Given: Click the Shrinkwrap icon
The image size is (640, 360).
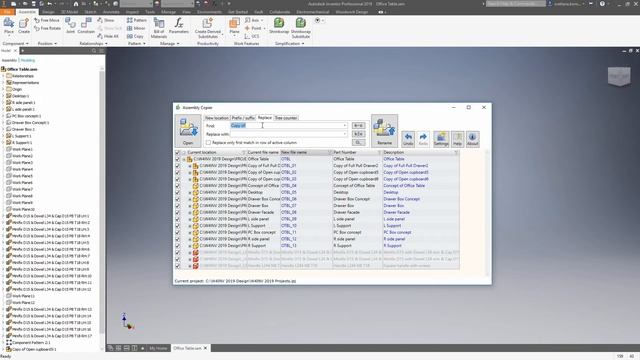Looking at the screenshot, I should click(x=279, y=26).
